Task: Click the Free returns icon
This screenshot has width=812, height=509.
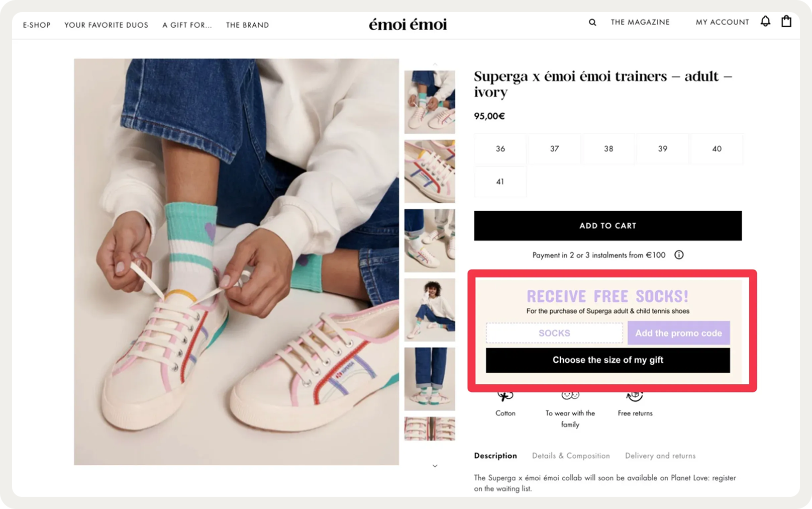Action: [x=635, y=396]
